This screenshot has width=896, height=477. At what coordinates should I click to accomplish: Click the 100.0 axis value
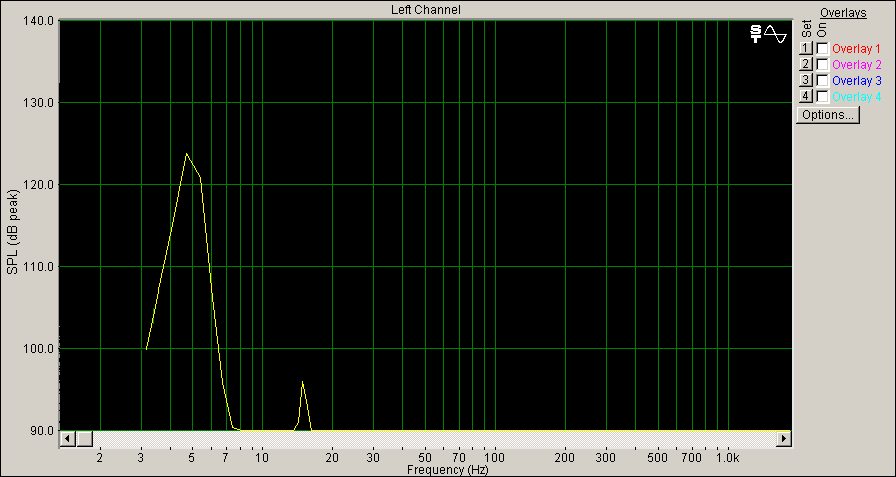pyautogui.click(x=38, y=348)
